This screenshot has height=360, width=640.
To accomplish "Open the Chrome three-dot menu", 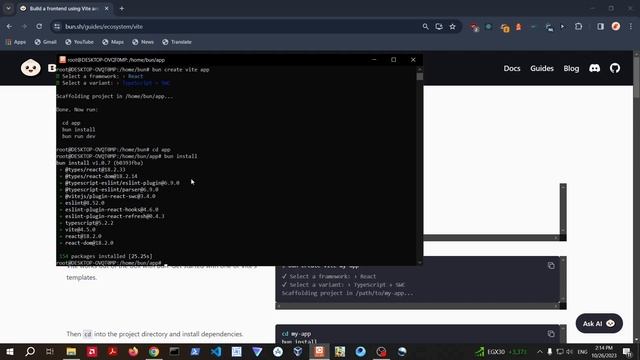I will tap(631, 27).
